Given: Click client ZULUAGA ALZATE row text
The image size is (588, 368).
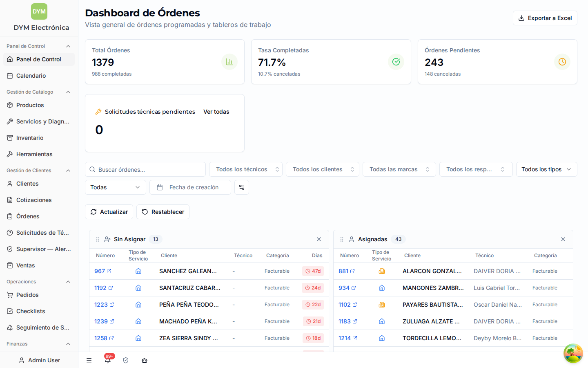Looking at the screenshot, I should pos(431,321).
